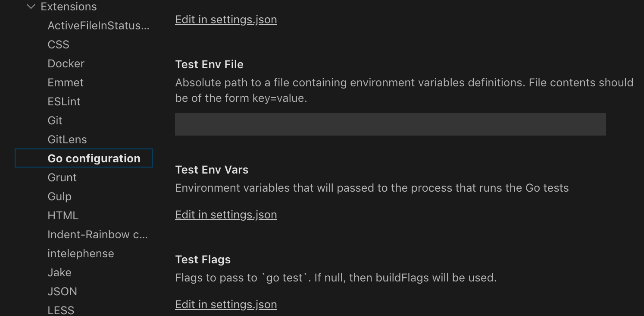
Task: Edit Test Env Vars in settings.json
Action: pos(226,215)
